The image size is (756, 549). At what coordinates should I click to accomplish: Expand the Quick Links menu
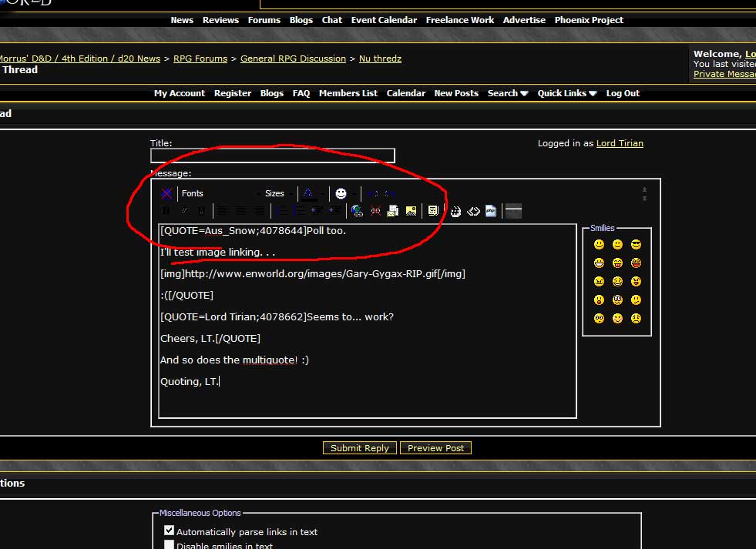tap(566, 93)
